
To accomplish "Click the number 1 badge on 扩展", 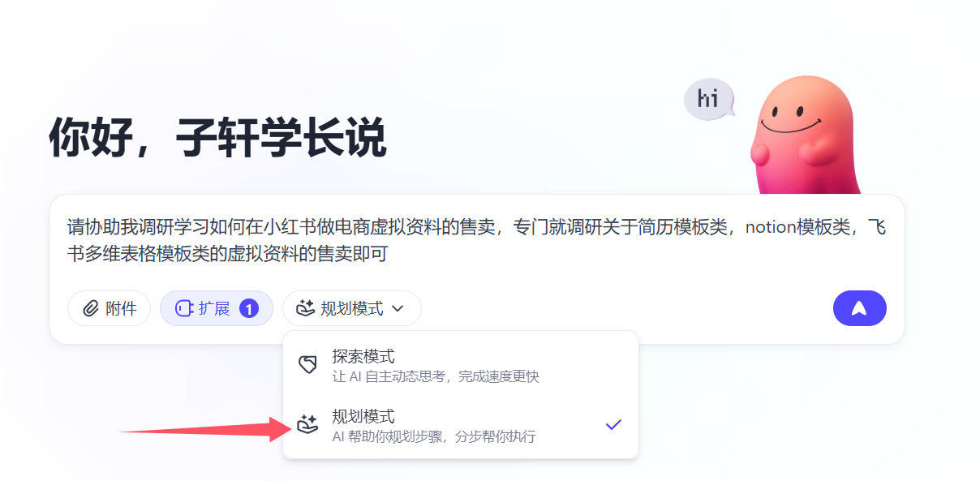I will (x=249, y=308).
